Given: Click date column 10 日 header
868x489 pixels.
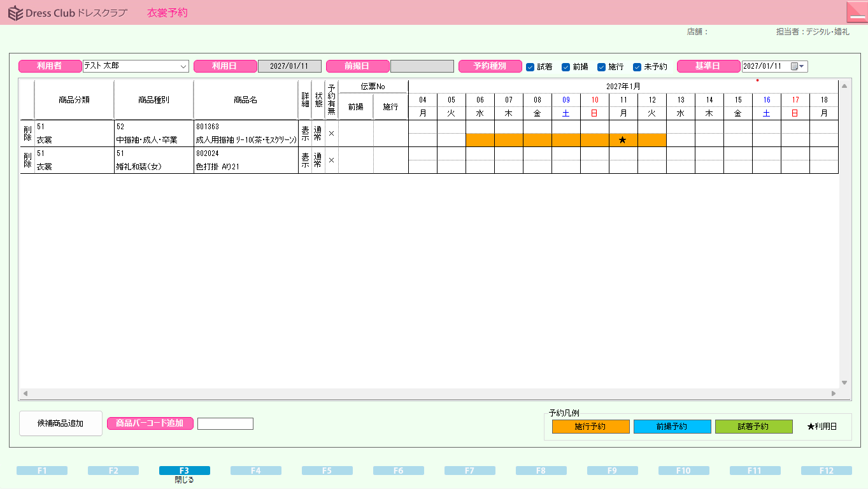Looking at the screenshot, I should pos(595,106).
